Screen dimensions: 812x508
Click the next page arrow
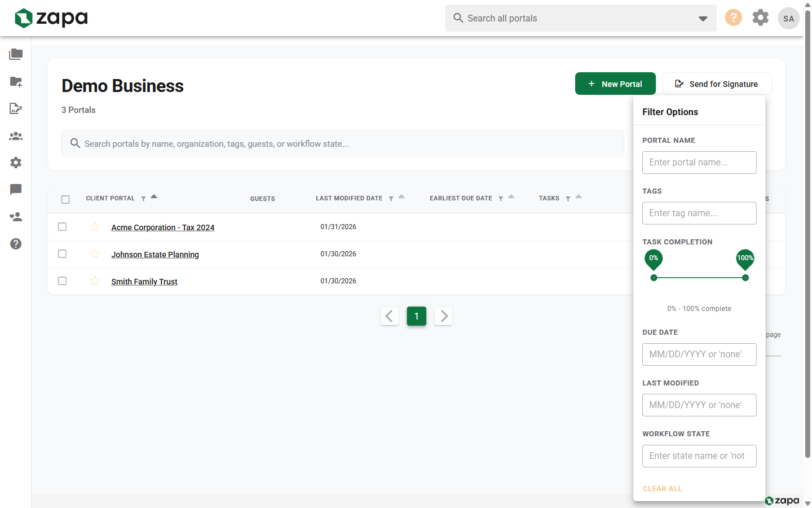point(444,316)
